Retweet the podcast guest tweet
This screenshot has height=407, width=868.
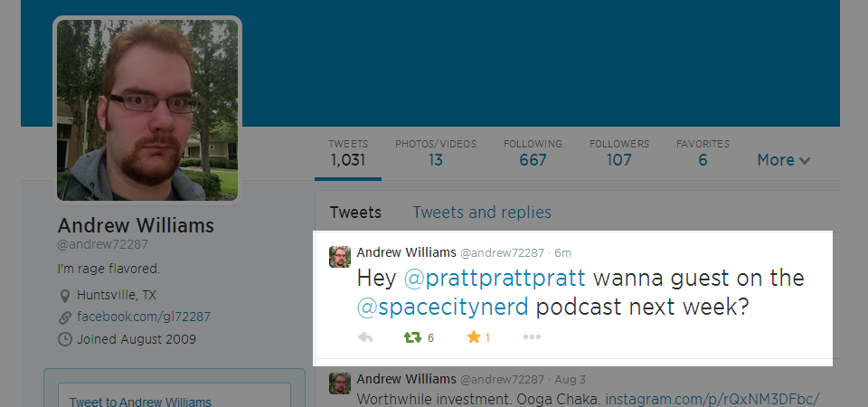click(x=413, y=337)
